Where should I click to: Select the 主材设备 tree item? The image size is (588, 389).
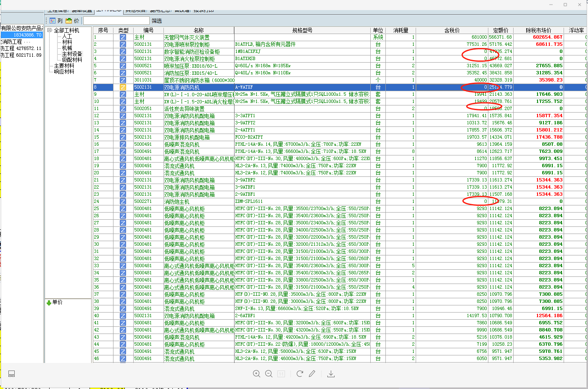(72, 54)
